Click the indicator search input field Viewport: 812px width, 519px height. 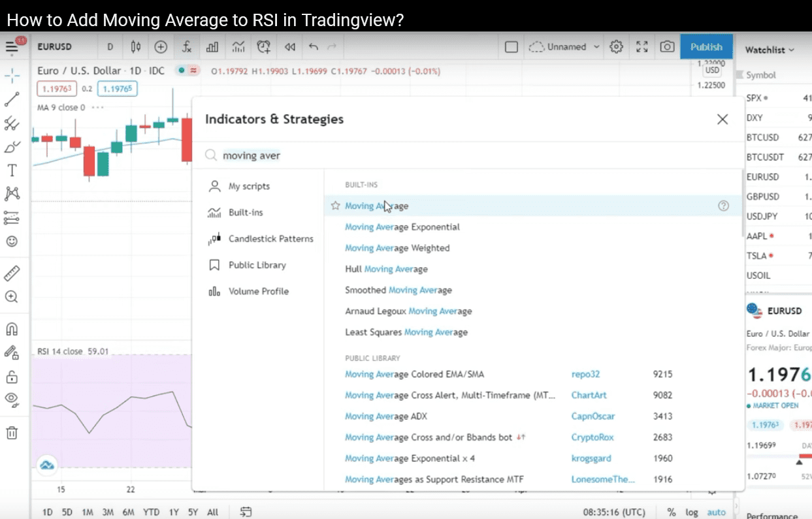coord(467,156)
